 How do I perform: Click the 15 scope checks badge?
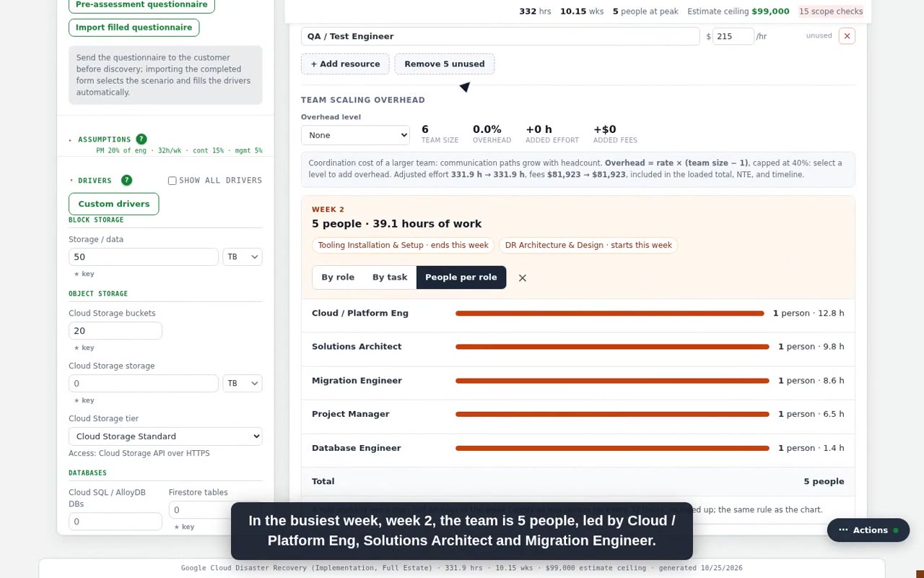click(831, 12)
